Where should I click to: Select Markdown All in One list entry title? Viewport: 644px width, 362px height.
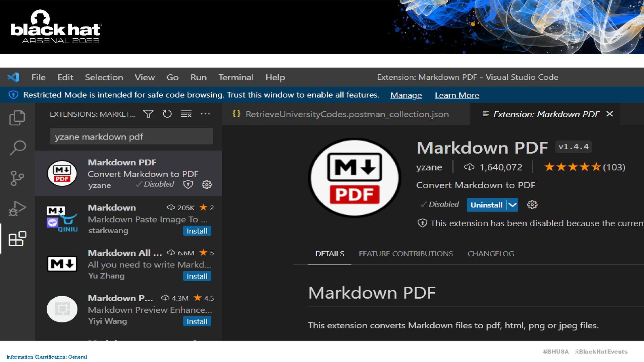[125, 253]
